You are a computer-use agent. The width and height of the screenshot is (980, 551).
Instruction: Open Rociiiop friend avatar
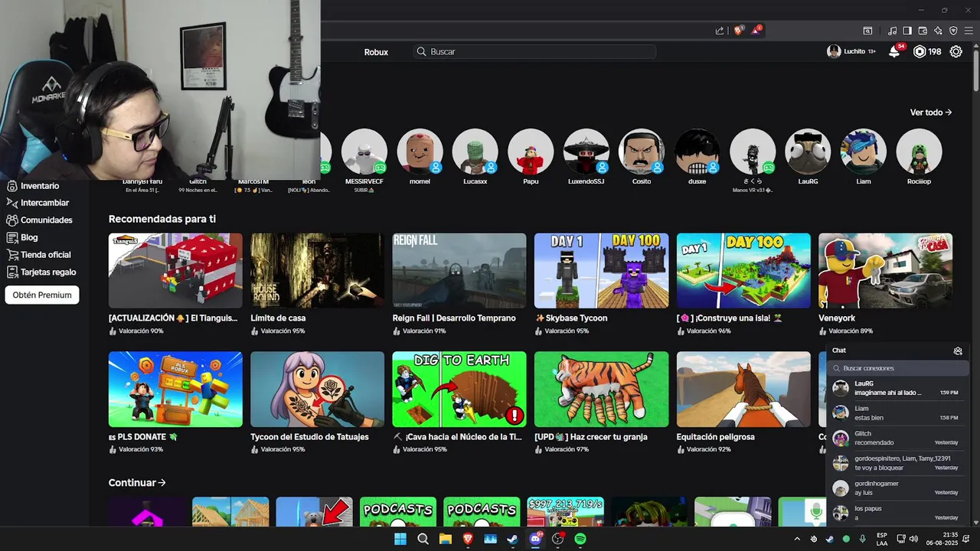pos(919,151)
